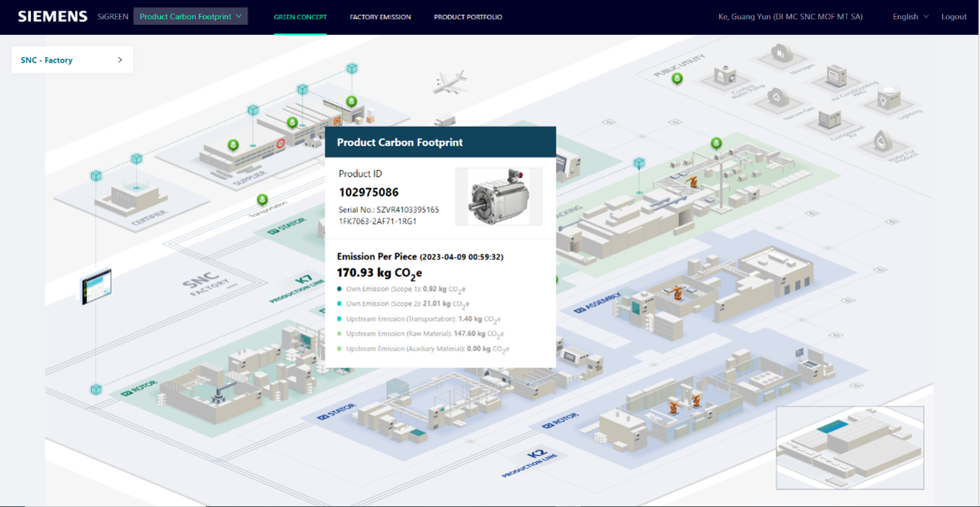Click the airplane icon on the map

pyautogui.click(x=450, y=82)
